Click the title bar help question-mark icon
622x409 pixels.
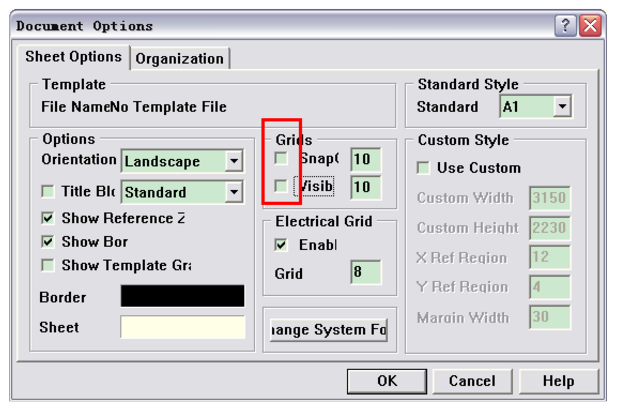point(566,26)
